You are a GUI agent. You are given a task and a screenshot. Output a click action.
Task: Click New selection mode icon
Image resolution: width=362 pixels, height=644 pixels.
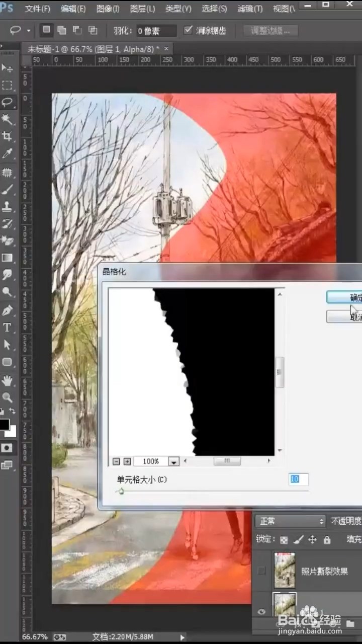[46, 30]
